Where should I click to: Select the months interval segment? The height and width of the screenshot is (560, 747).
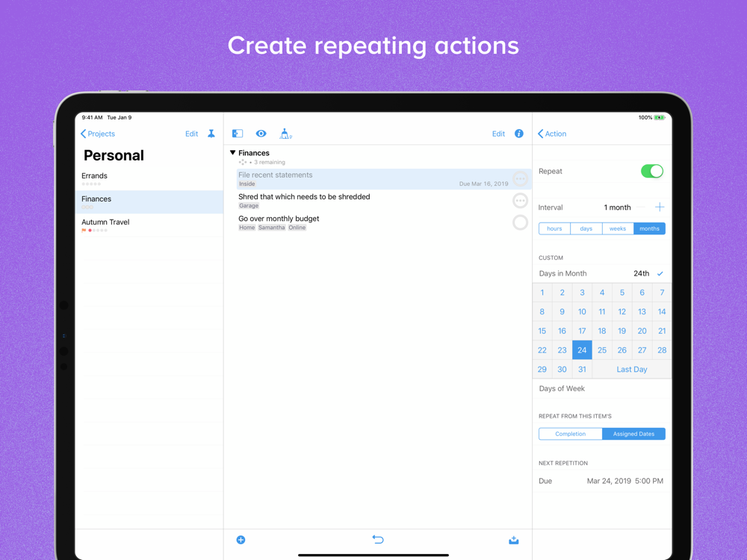(x=649, y=228)
